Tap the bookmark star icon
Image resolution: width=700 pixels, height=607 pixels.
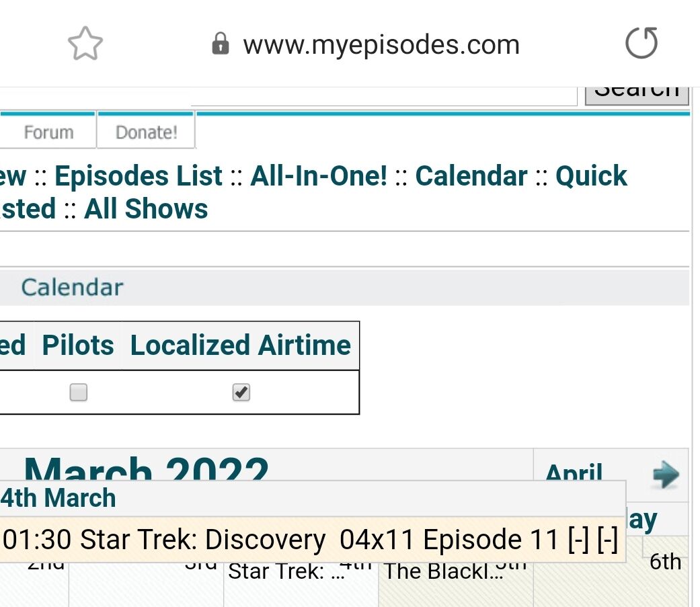click(85, 44)
